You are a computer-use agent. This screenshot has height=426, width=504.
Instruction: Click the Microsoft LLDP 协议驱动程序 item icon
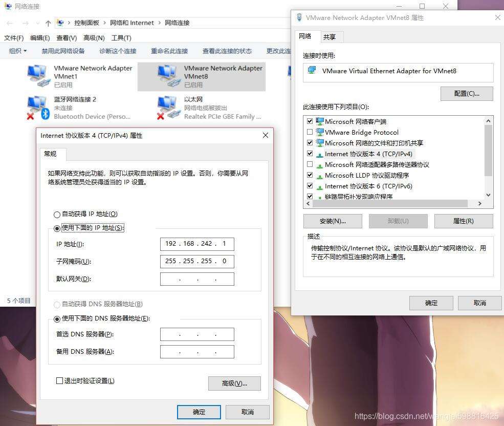(319, 176)
